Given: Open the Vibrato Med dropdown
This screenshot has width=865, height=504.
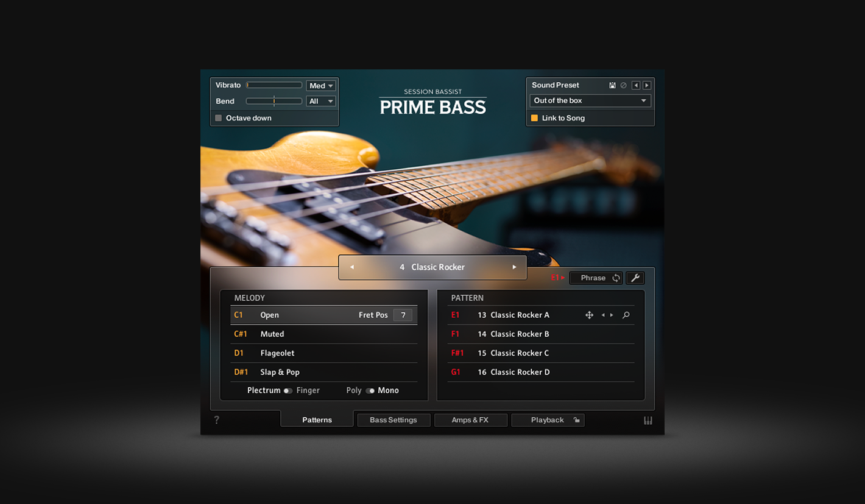Looking at the screenshot, I should coord(321,86).
